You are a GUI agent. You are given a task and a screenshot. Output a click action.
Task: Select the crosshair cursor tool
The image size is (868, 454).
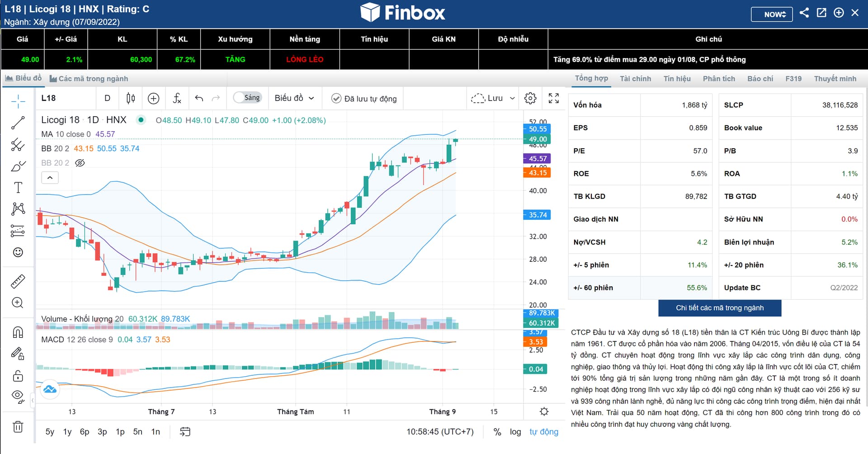[18, 101]
